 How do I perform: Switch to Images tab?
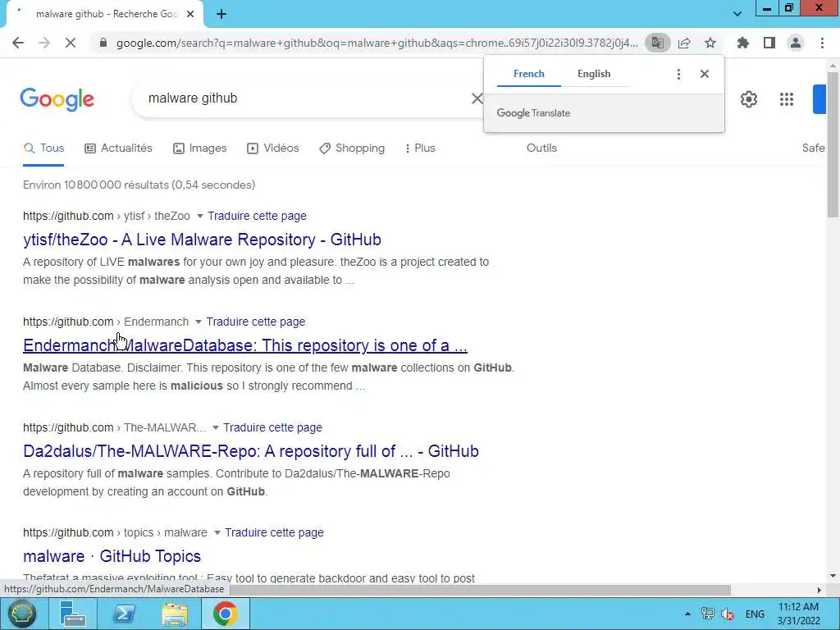coord(200,148)
